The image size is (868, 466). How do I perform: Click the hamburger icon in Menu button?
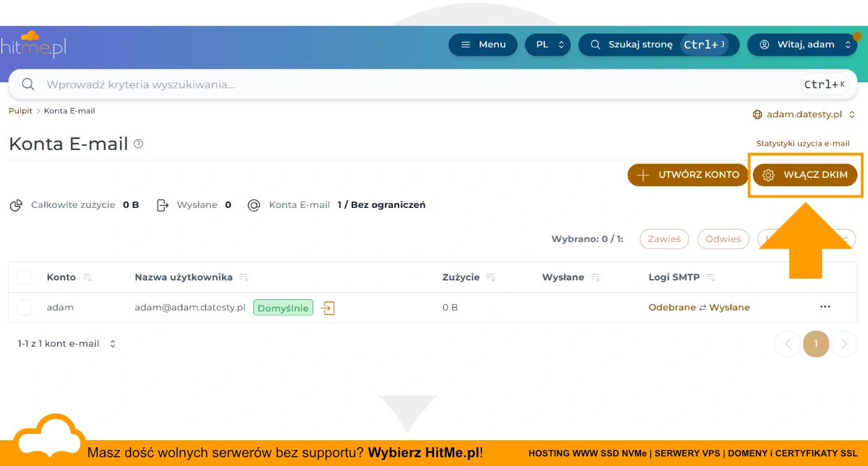pos(466,45)
